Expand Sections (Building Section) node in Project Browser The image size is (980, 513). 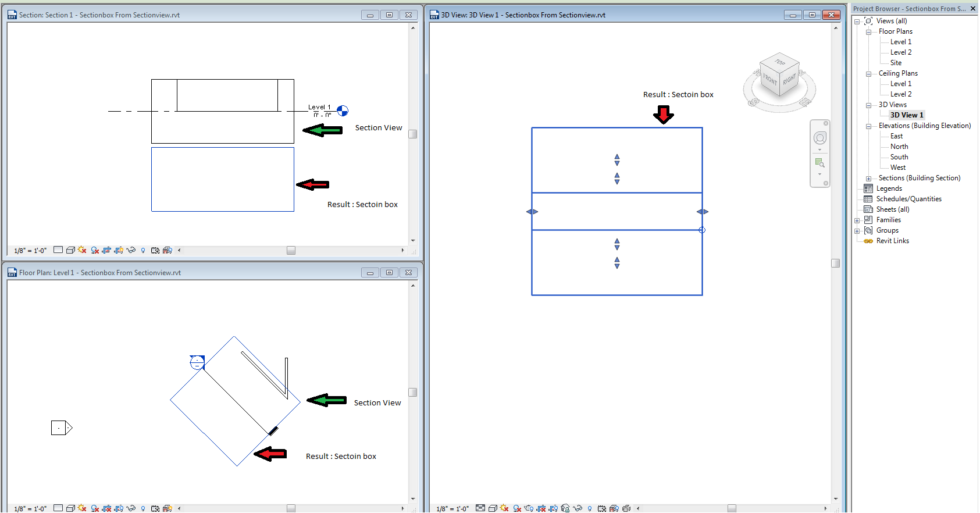tap(868, 179)
